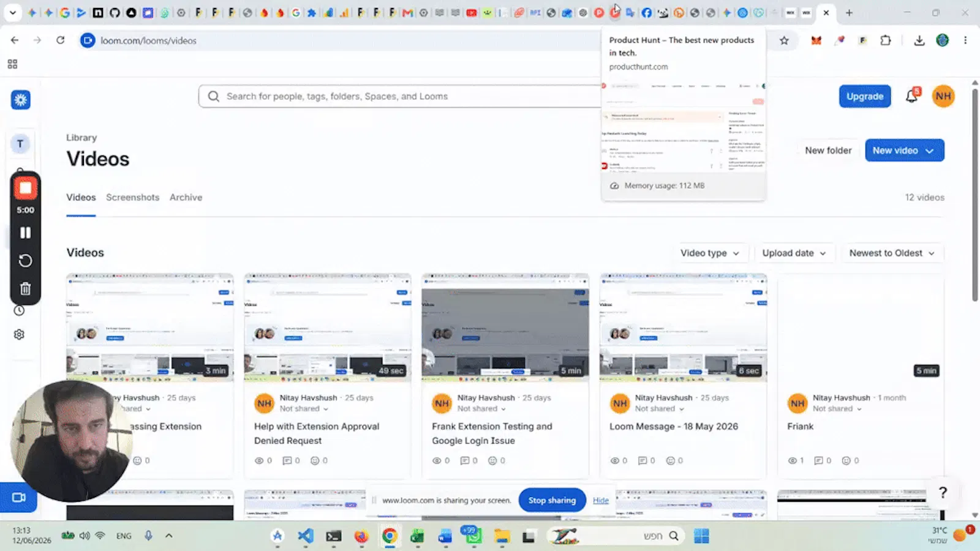Viewport: 980px width, 551px height.
Task: Click the ENG language indicator
Action: pyautogui.click(x=124, y=536)
